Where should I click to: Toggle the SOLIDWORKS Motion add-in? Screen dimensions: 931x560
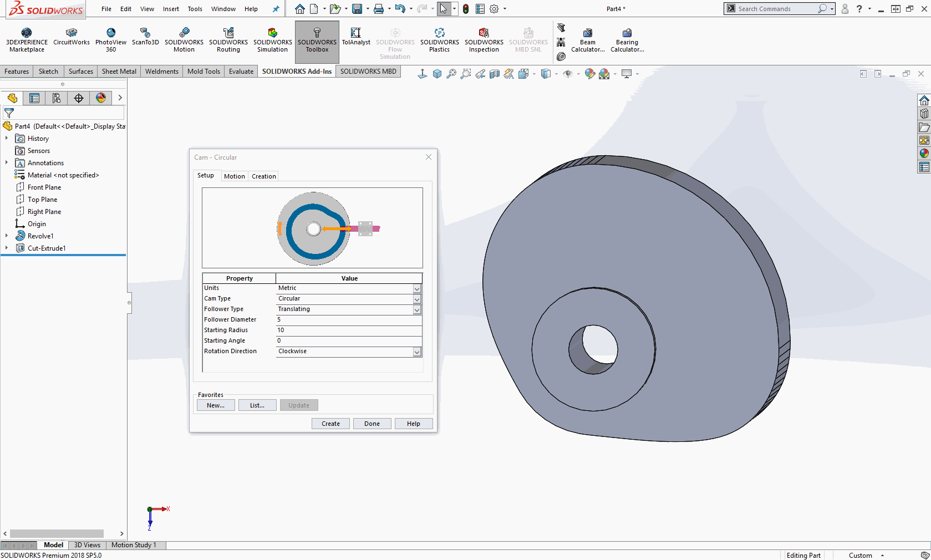[x=184, y=41]
